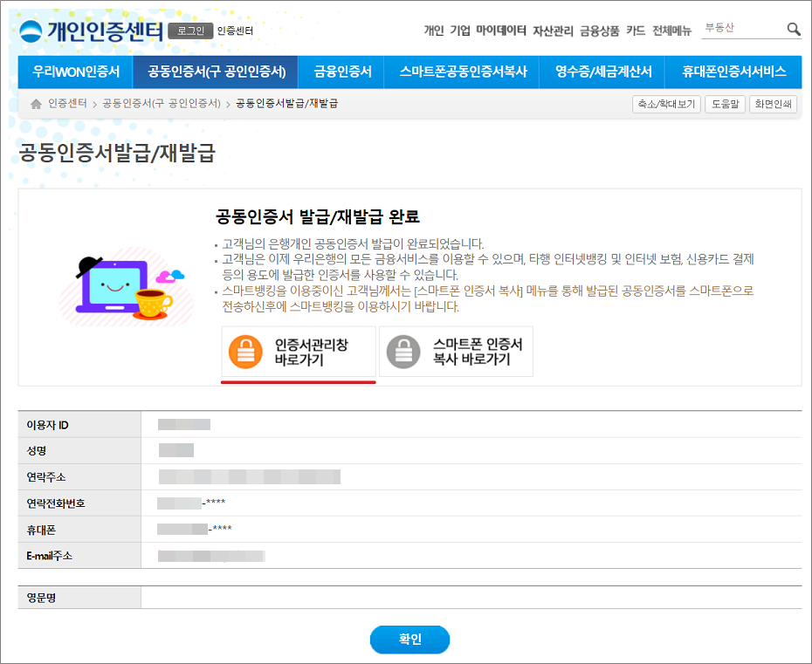This screenshot has height=664, width=812.
Task: Click the blue 확인 button
Action: pos(409,639)
